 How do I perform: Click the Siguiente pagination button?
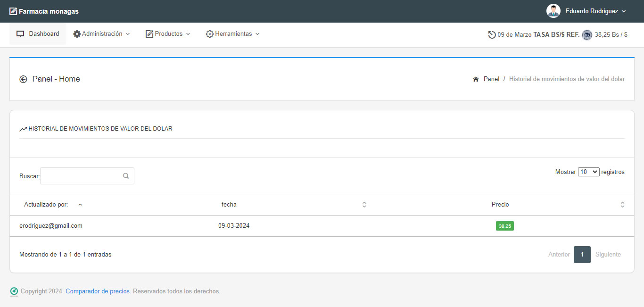608,255
